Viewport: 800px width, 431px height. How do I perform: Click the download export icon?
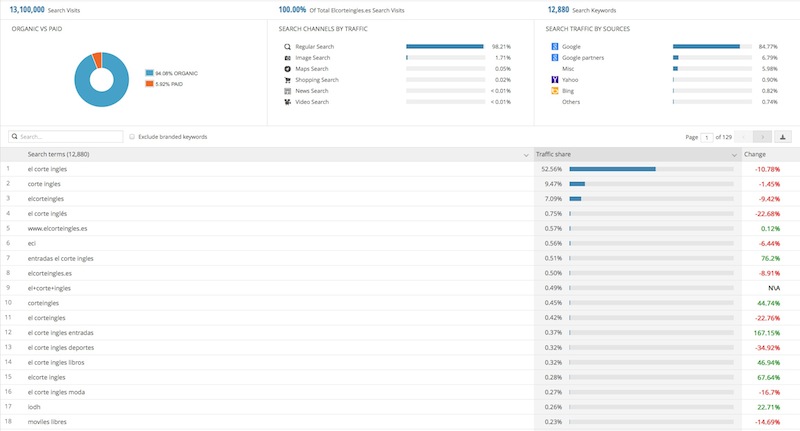click(783, 137)
